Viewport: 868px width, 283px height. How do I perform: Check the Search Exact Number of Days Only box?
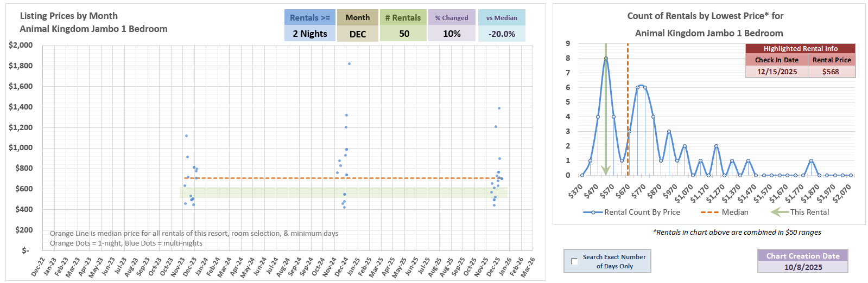[x=574, y=261]
